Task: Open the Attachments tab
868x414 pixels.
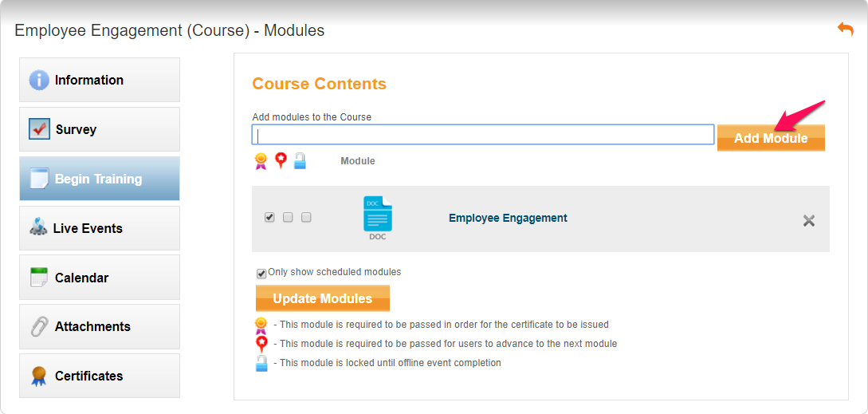Action: click(x=100, y=326)
